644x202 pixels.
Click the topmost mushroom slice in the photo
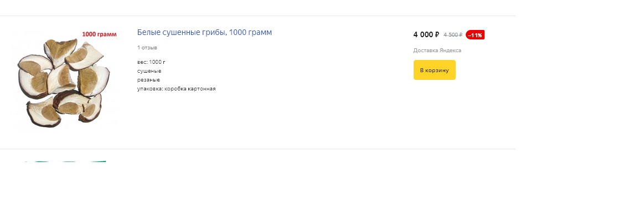61,52
